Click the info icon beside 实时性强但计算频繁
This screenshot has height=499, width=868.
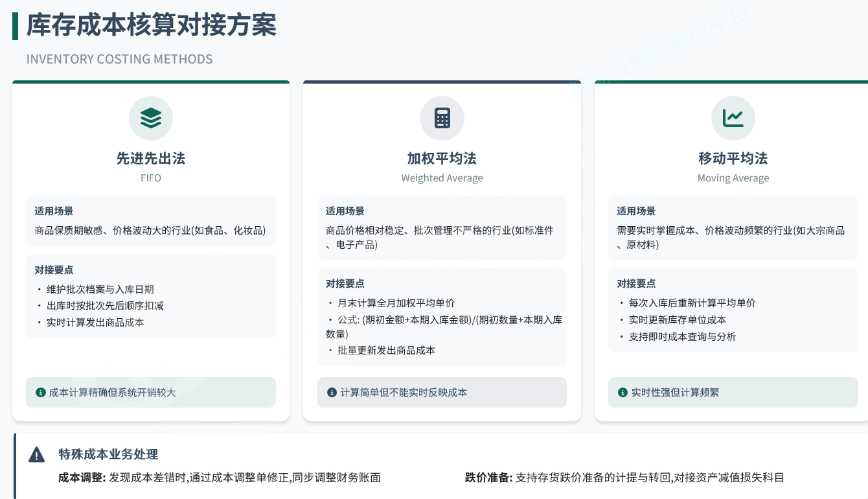pos(623,393)
